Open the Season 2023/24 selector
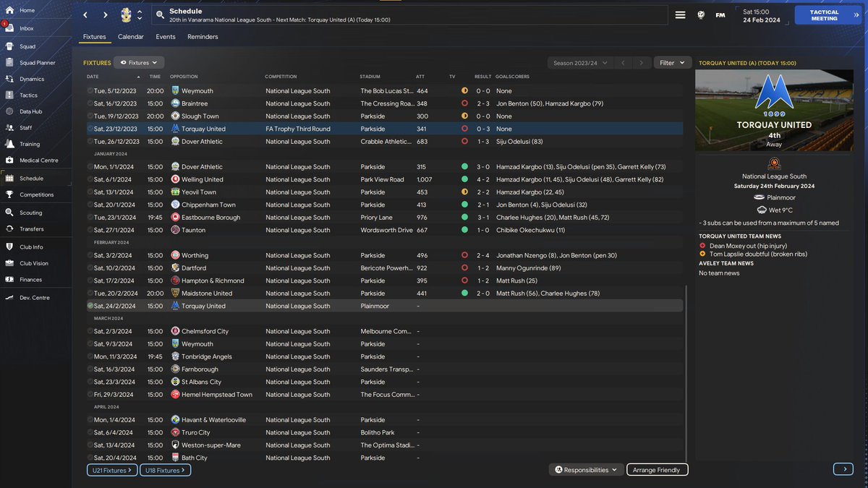 point(579,62)
